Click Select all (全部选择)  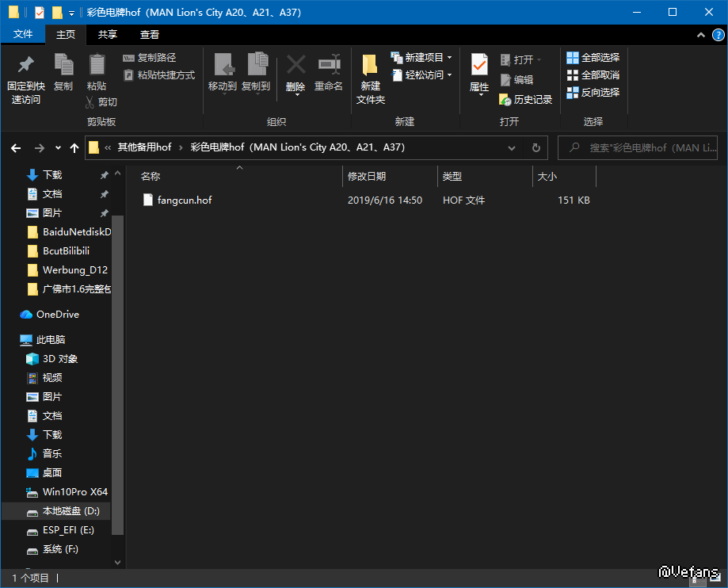click(x=593, y=58)
